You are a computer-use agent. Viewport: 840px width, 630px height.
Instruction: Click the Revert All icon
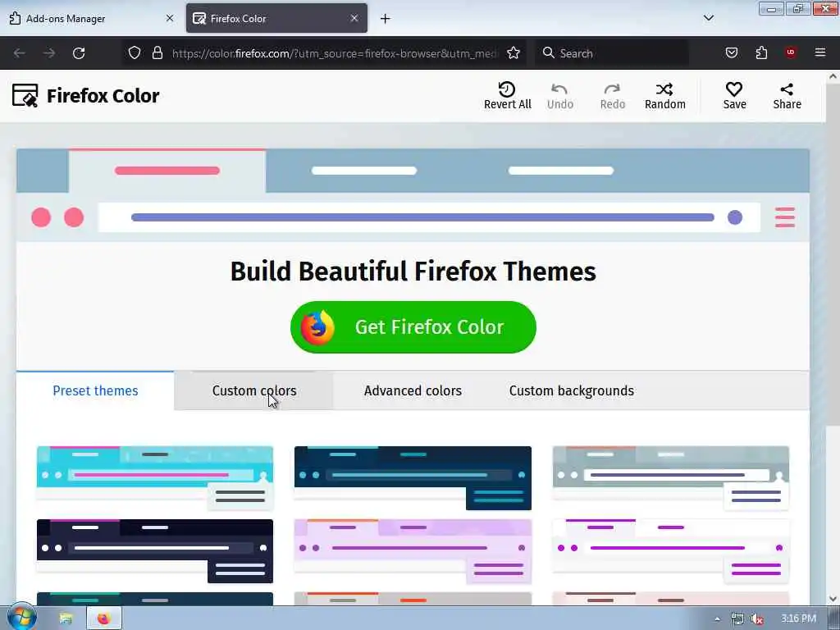click(x=506, y=89)
